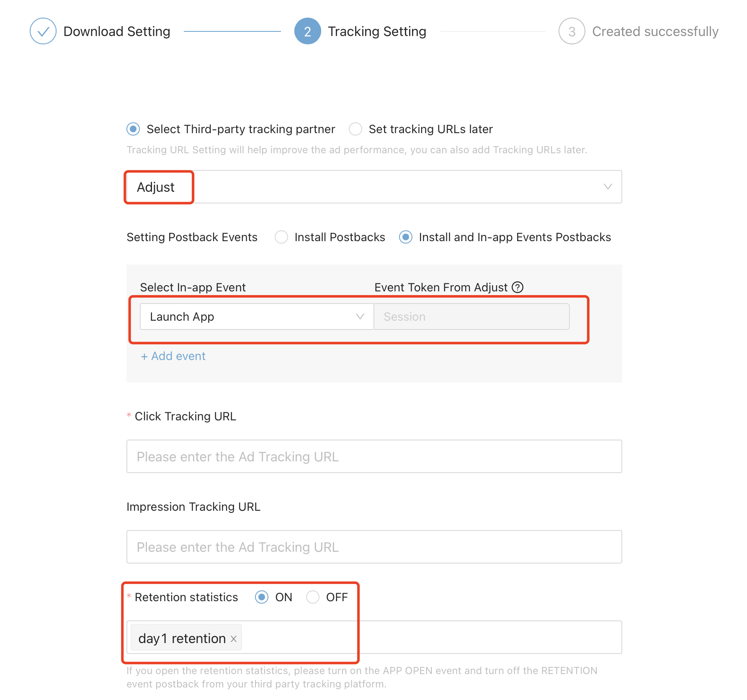Click the Download Setting checkmark step icon

[x=43, y=31]
